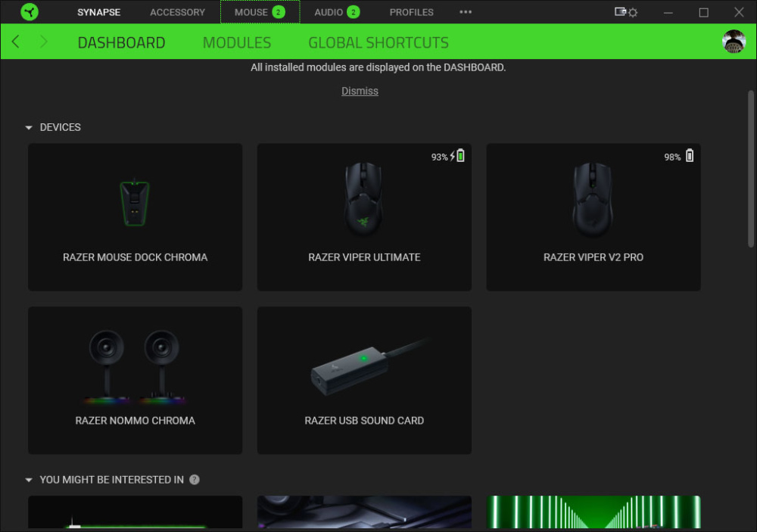The image size is (757, 532).
Task: Click the Razer Viper Ultimate label
Action: click(364, 257)
